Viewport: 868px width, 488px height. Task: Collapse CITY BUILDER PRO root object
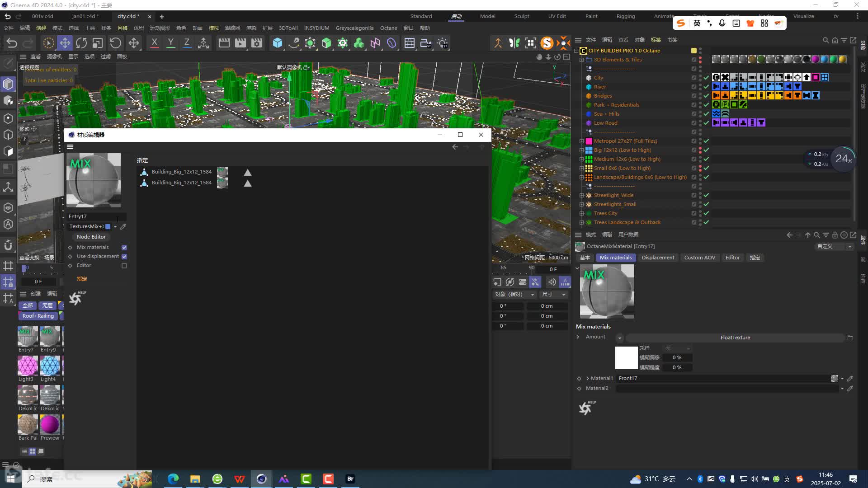point(576,51)
